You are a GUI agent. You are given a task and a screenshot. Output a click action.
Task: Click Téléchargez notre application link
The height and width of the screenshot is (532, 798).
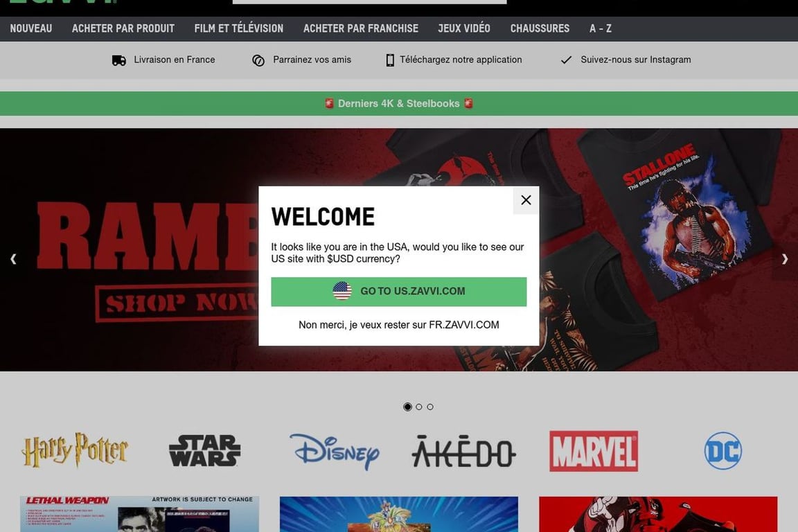pos(461,60)
